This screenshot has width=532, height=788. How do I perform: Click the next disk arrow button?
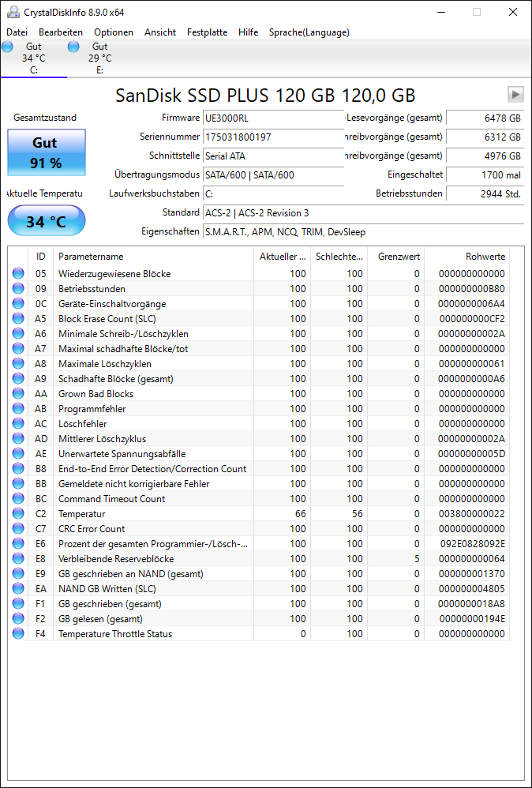(515, 94)
